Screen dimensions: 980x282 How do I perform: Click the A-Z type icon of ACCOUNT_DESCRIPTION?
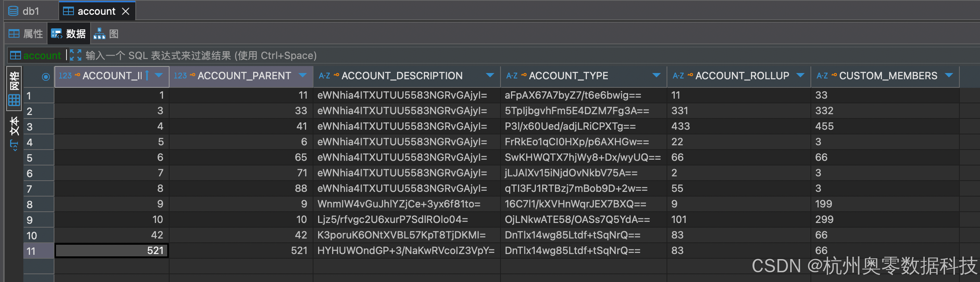(324, 76)
